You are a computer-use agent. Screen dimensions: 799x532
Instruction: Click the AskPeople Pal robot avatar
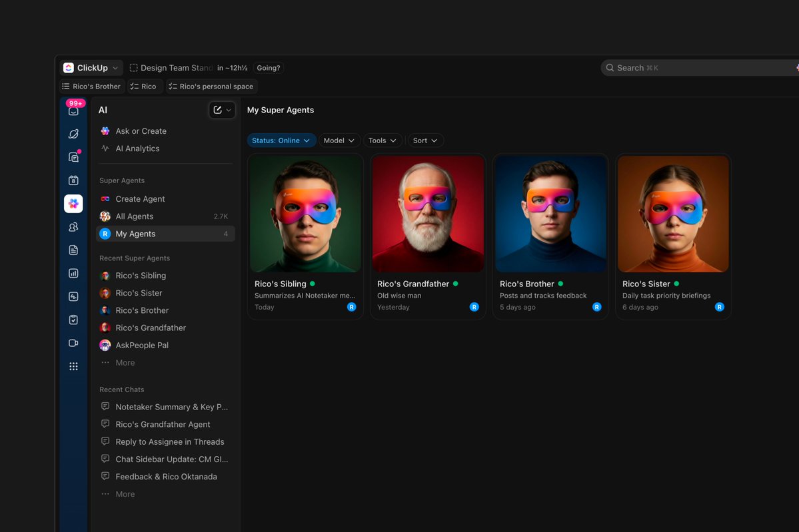pos(105,345)
